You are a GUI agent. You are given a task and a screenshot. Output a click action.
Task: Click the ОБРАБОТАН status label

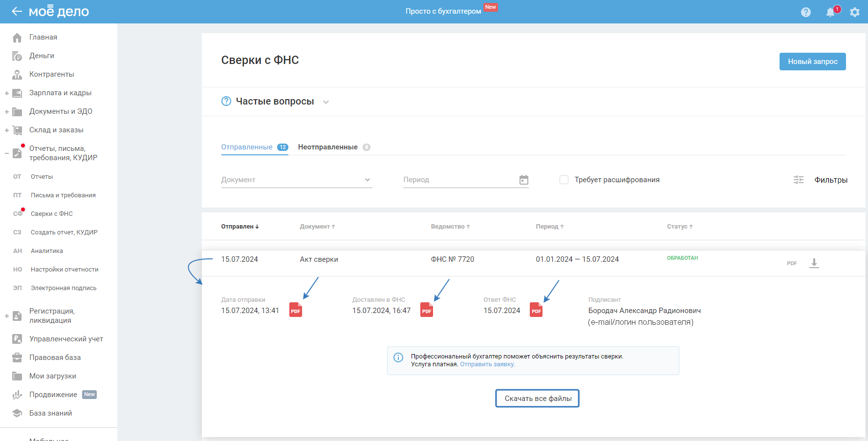click(682, 258)
